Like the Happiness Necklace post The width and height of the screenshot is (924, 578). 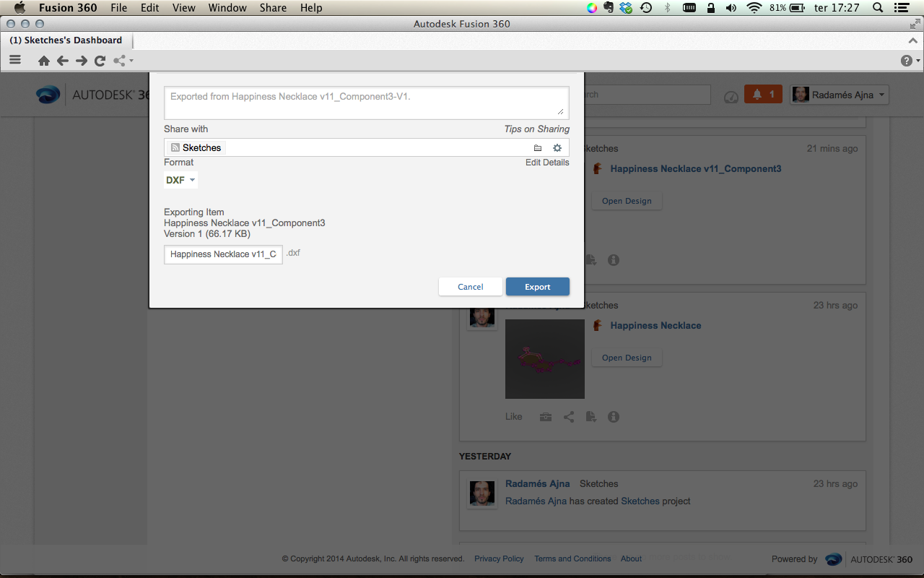pos(513,417)
